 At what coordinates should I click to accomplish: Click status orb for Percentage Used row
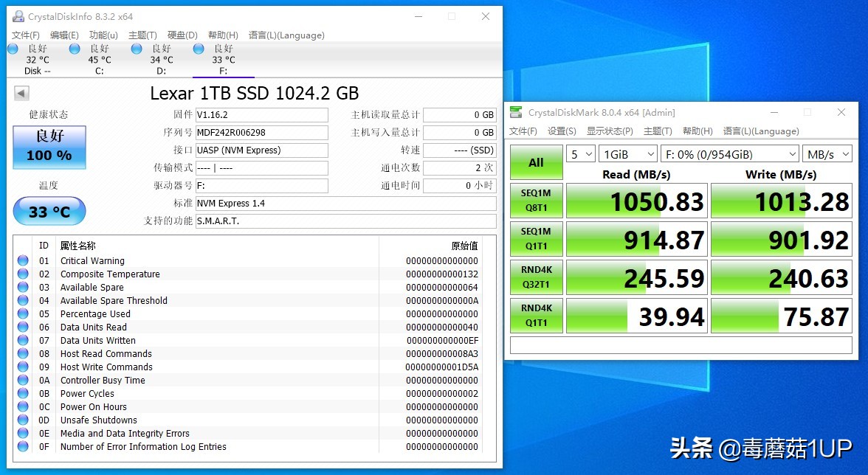[23, 314]
